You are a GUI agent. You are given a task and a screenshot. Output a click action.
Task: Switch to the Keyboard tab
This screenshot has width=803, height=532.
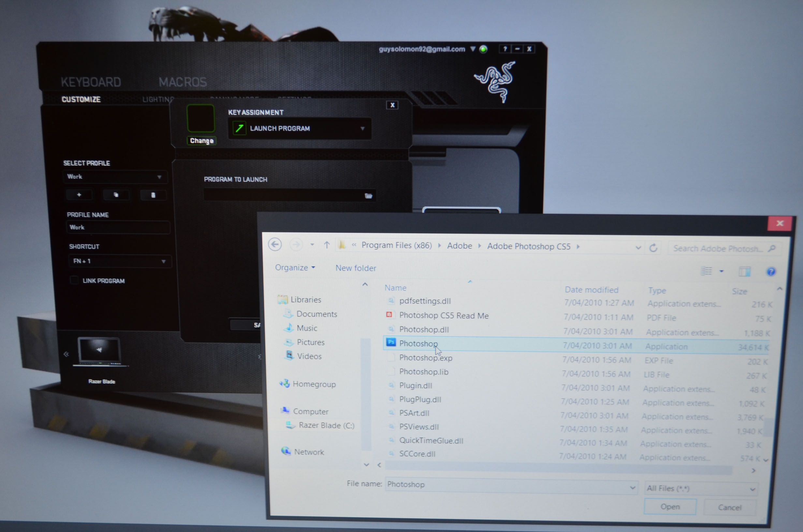(x=91, y=82)
